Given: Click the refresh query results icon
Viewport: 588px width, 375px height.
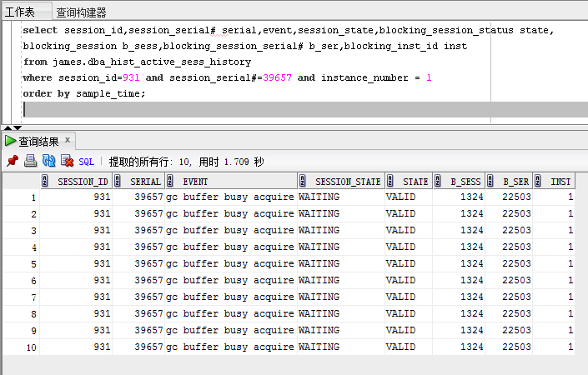Looking at the screenshot, I should pyautogui.click(x=48, y=161).
